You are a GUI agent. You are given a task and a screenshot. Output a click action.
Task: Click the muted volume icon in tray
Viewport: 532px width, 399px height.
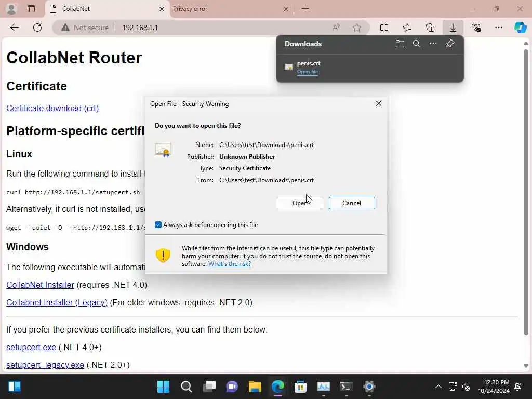tap(466, 387)
